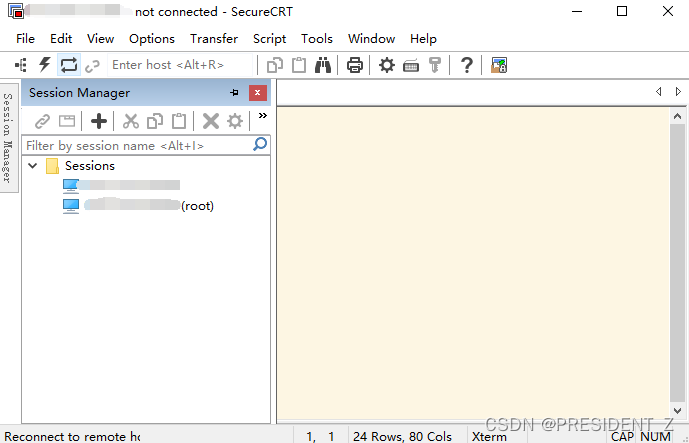Viewport: 689px width, 443px height.
Task: Delete session with the X icon
Action: click(211, 121)
